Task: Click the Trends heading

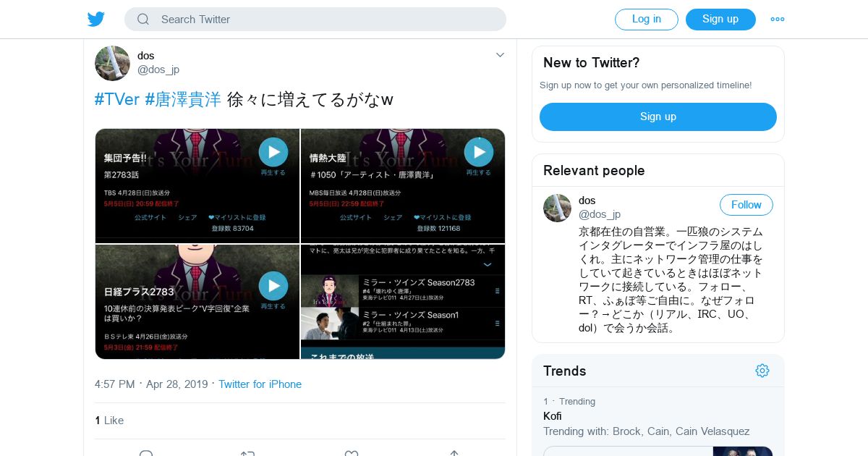Action: pyautogui.click(x=565, y=371)
